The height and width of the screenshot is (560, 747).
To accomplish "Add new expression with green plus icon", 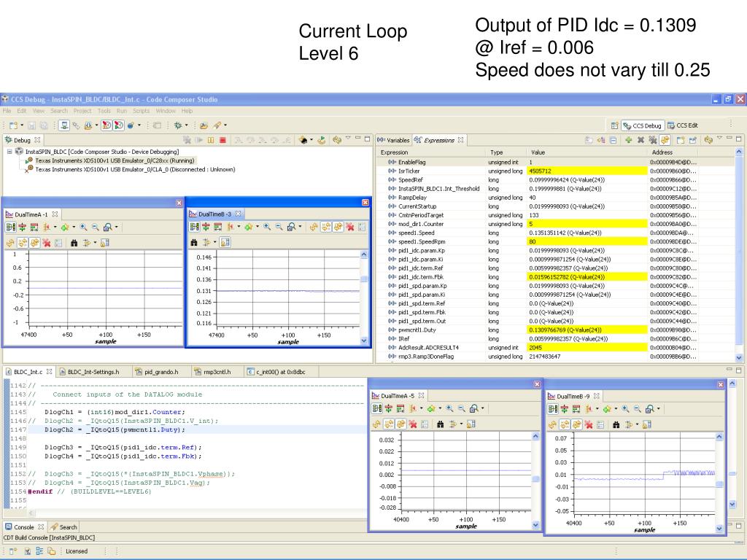I will (x=628, y=140).
